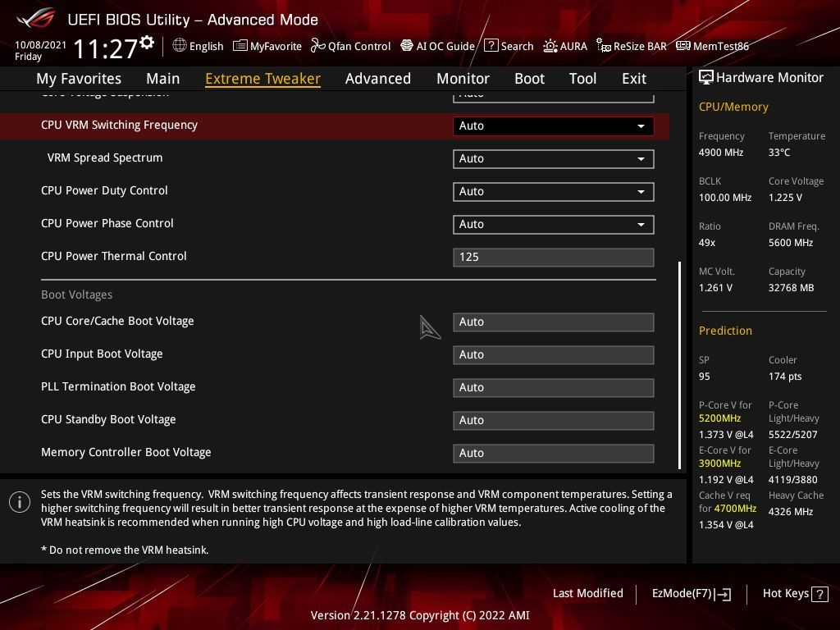Expand CPU Power Phase Control dropdown
This screenshot has width=840, height=630.
[x=554, y=224]
